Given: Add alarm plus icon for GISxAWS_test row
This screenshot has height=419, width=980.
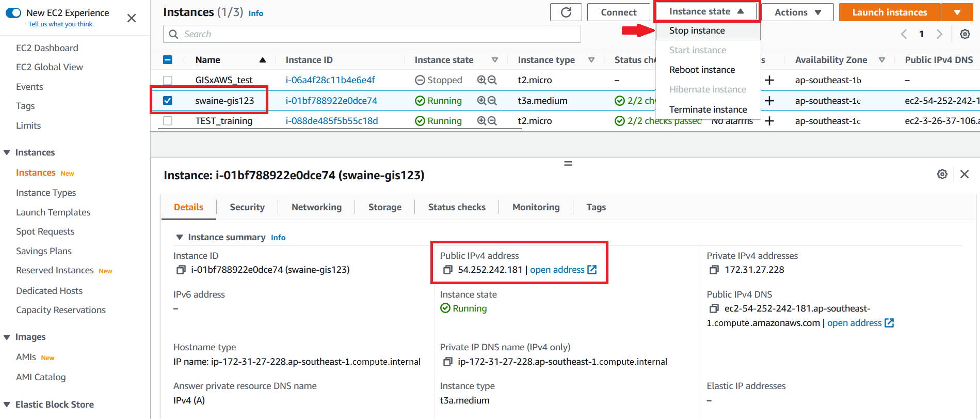Looking at the screenshot, I should (769, 80).
